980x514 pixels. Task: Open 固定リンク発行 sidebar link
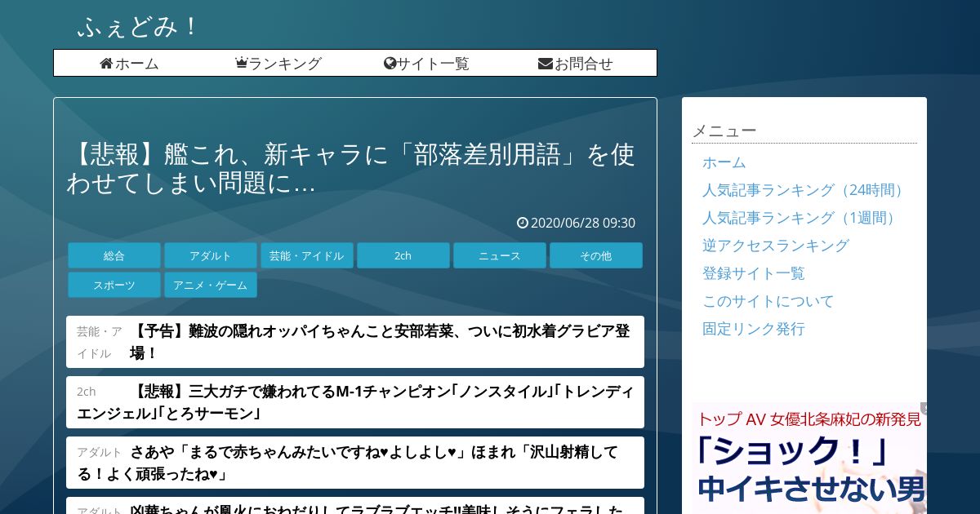click(754, 329)
